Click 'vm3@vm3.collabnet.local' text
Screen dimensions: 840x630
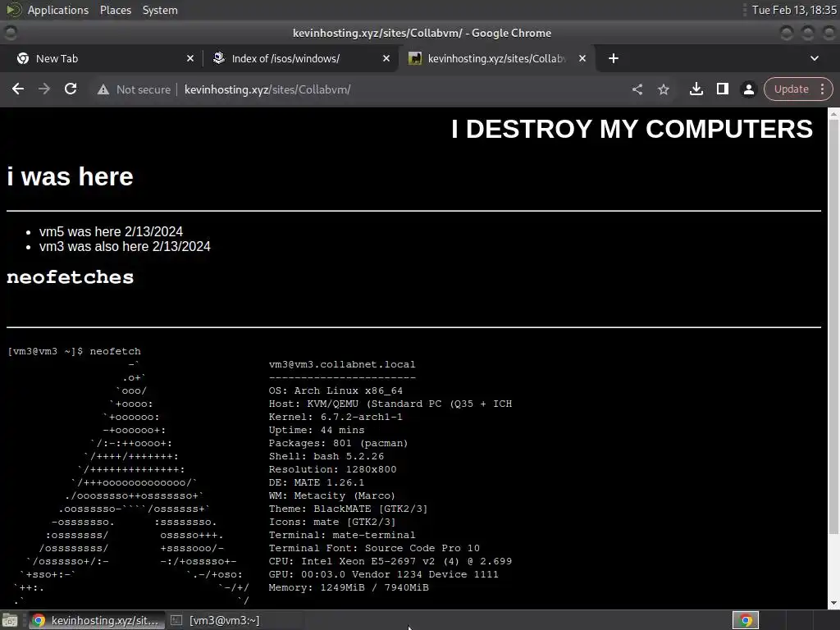point(342,364)
